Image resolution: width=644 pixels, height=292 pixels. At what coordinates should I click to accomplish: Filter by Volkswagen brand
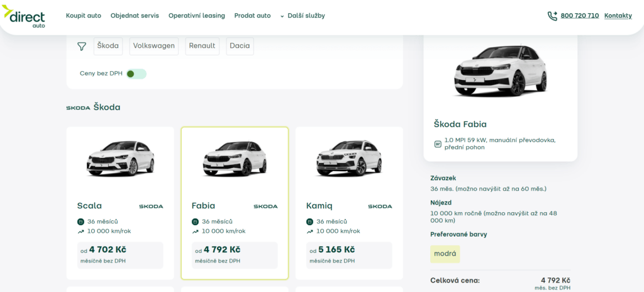[154, 46]
